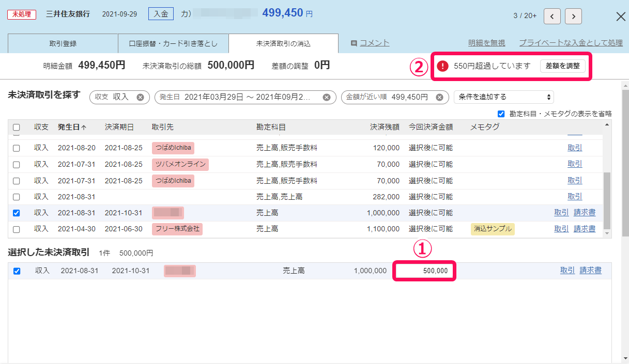Close the reconciliation dialog with the X
The height and width of the screenshot is (364, 629).
(x=621, y=17)
